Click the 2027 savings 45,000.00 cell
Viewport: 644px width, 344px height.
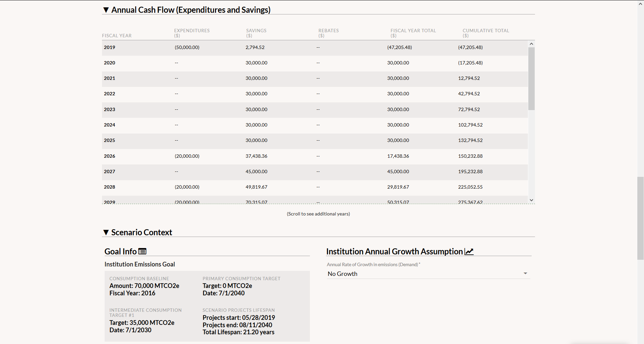(256, 171)
